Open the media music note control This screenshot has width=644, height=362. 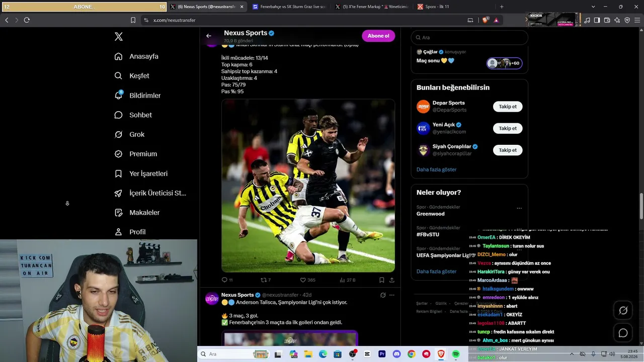click(x=587, y=20)
